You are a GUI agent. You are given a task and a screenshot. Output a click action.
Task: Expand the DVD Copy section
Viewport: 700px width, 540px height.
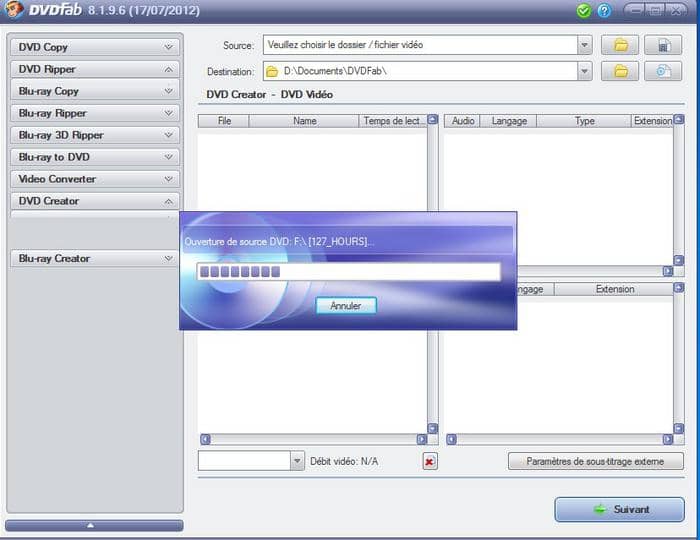tap(95, 47)
